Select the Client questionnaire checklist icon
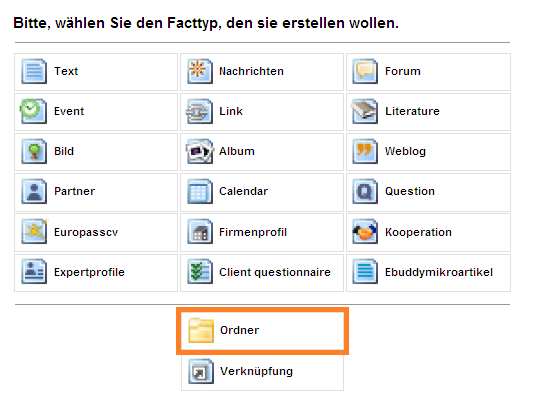Viewport: 533px width, 411px height. tap(200, 271)
